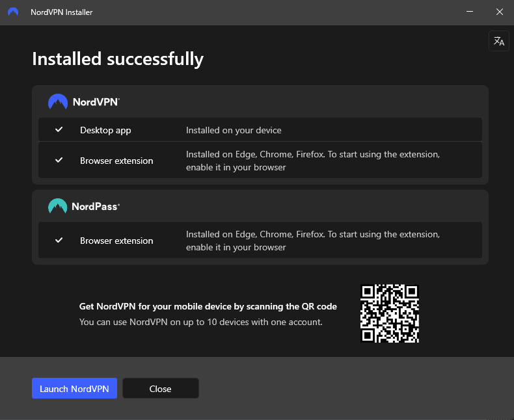
Task: Close the installer using title bar X
Action: tap(499, 12)
